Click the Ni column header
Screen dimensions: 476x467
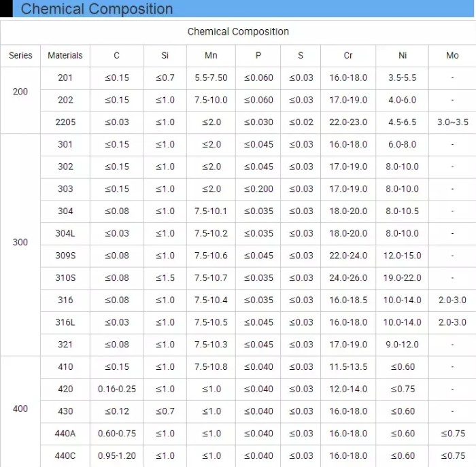click(403, 55)
